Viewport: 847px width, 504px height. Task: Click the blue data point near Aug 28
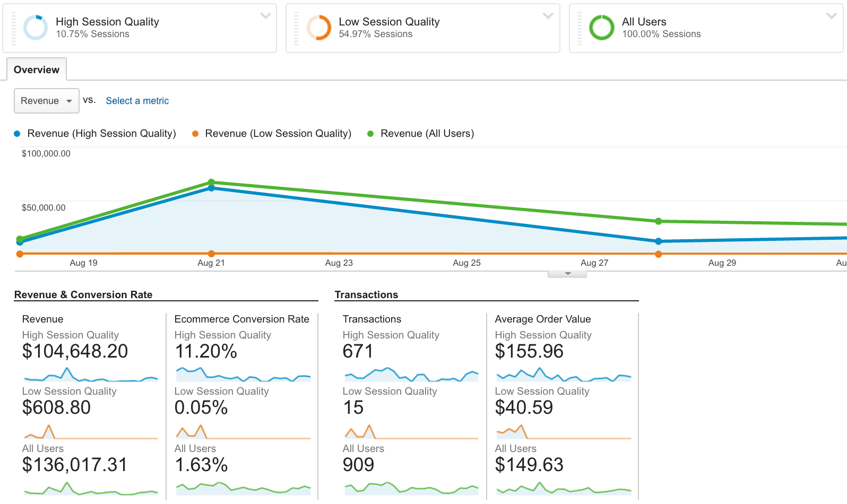point(658,241)
